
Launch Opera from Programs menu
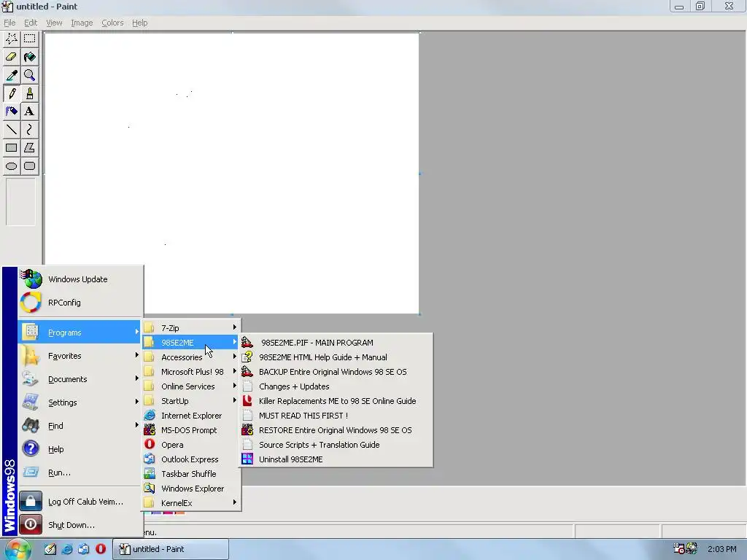pyautogui.click(x=191, y=445)
